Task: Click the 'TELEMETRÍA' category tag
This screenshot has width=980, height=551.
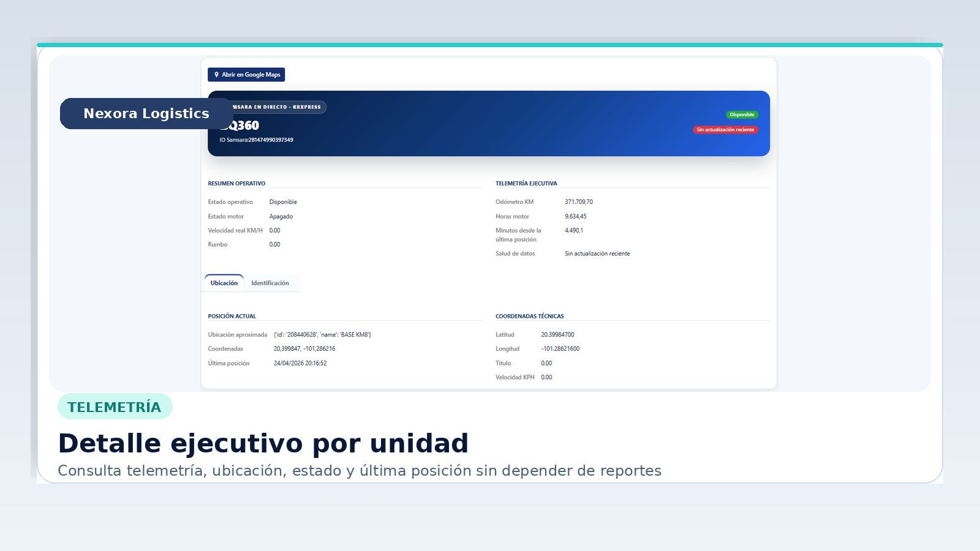Action: tap(115, 407)
